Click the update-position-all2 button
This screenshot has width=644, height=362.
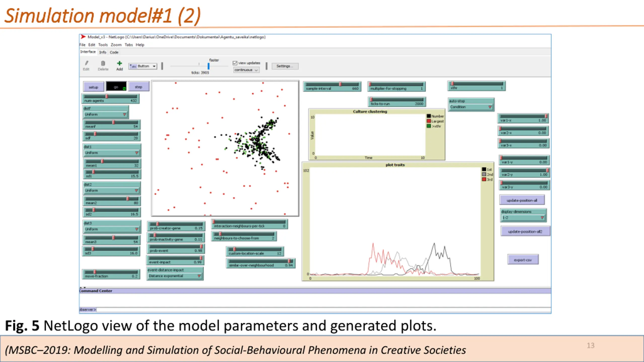(x=525, y=232)
